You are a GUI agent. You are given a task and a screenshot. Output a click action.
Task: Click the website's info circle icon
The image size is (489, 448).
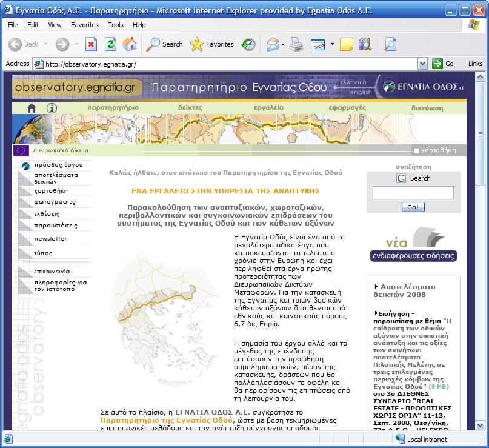click(x=52, y=108)
